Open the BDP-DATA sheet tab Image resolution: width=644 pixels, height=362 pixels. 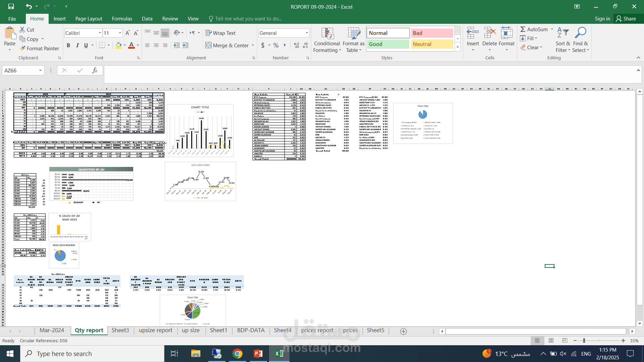coord(251,330)
